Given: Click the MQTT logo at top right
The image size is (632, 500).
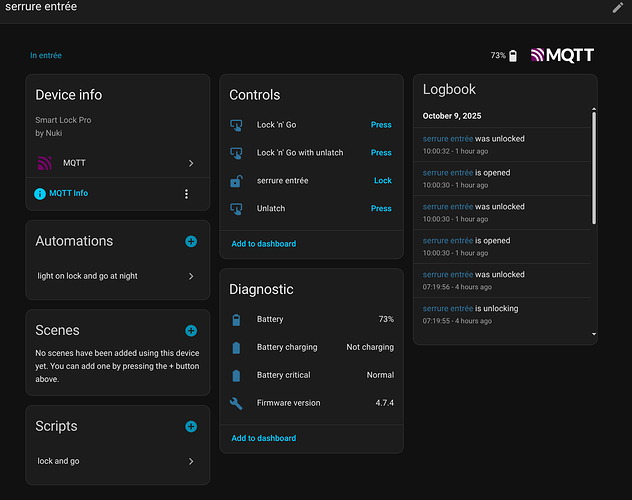Looking at the screenshot, I should pos(563,56).
